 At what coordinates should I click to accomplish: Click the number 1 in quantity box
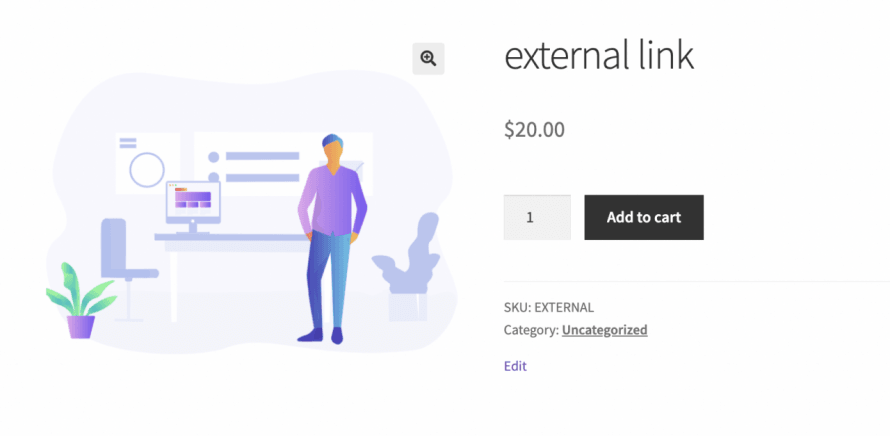(529, 217)
